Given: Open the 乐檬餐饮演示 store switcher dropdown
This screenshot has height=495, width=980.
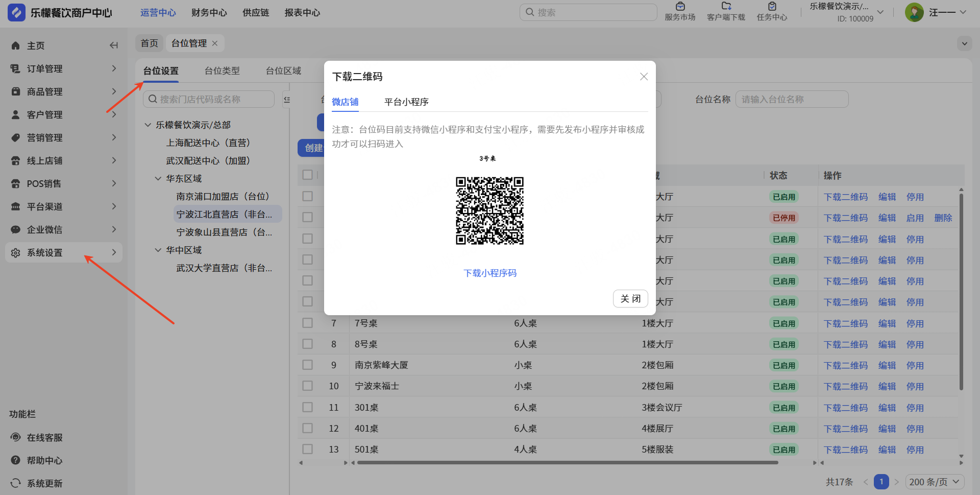Looking at the screenshot, I should [x=881, y=12].
